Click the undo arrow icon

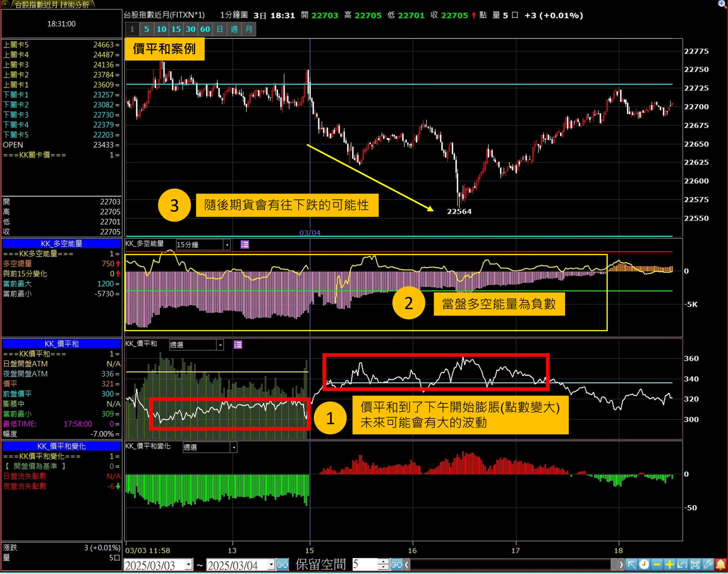coord(682,564)
